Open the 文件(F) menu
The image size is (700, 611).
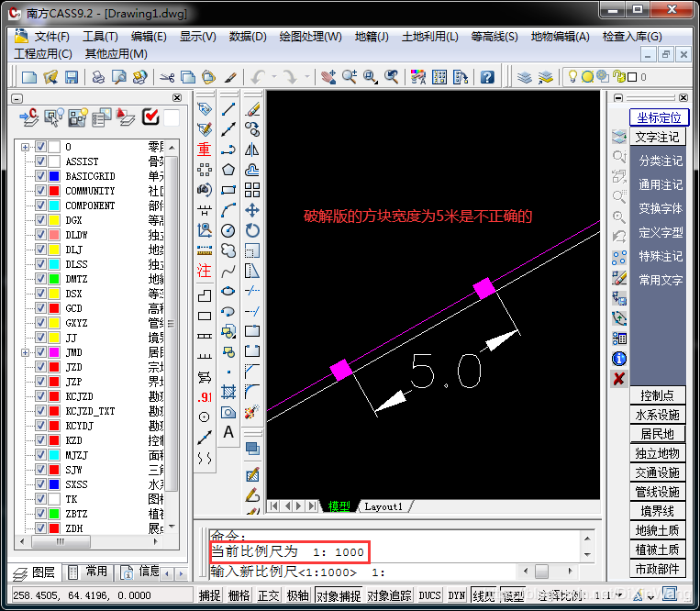coord(51,37)
